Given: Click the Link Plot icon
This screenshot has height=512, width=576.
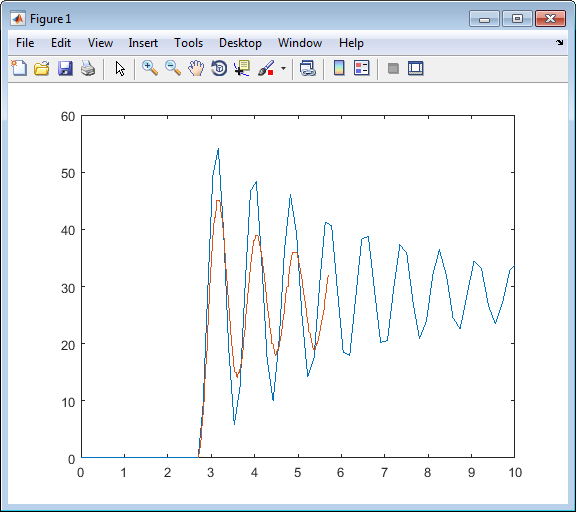Looking at the screenshot, I should (308, 68).
